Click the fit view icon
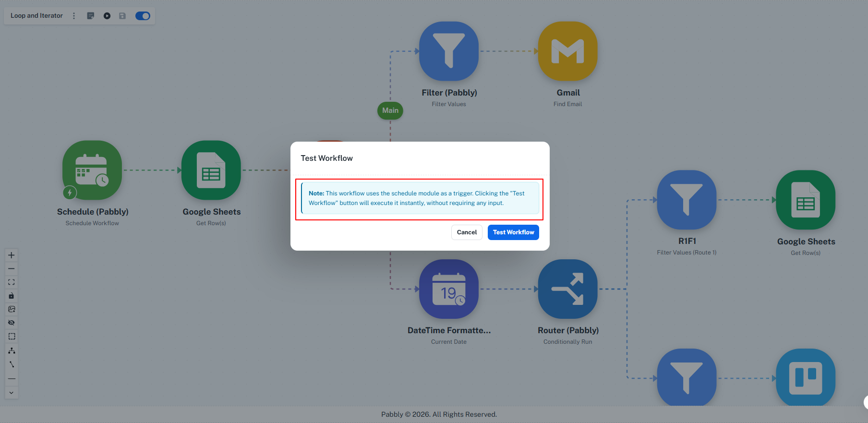 pyautogui.click(x=12, y=282)
